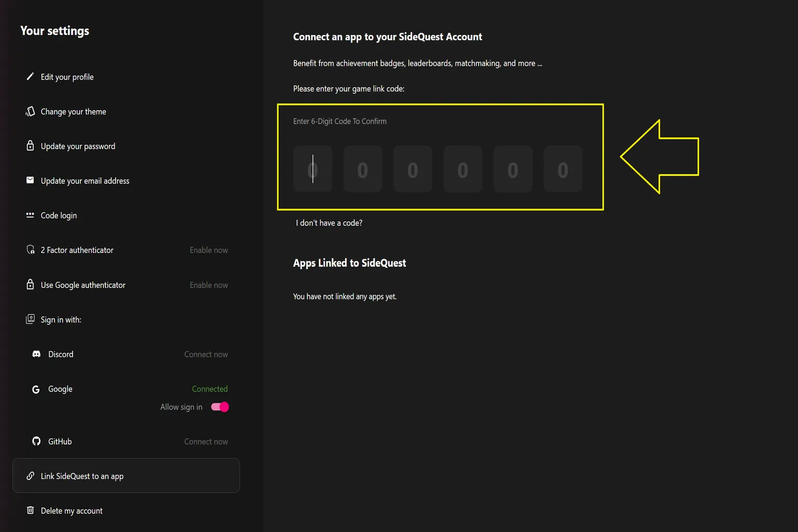Click the Google sign-in row label

point(60,389)
